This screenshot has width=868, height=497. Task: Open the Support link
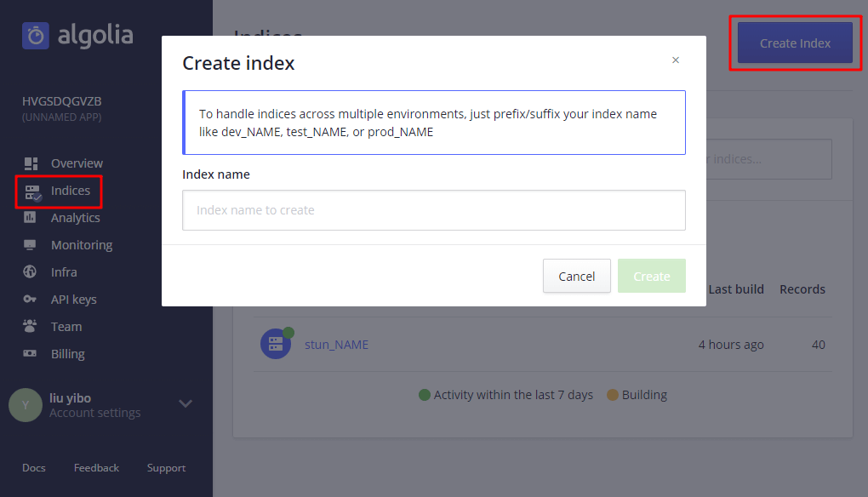pyautogui.click(x=166, y=468)
